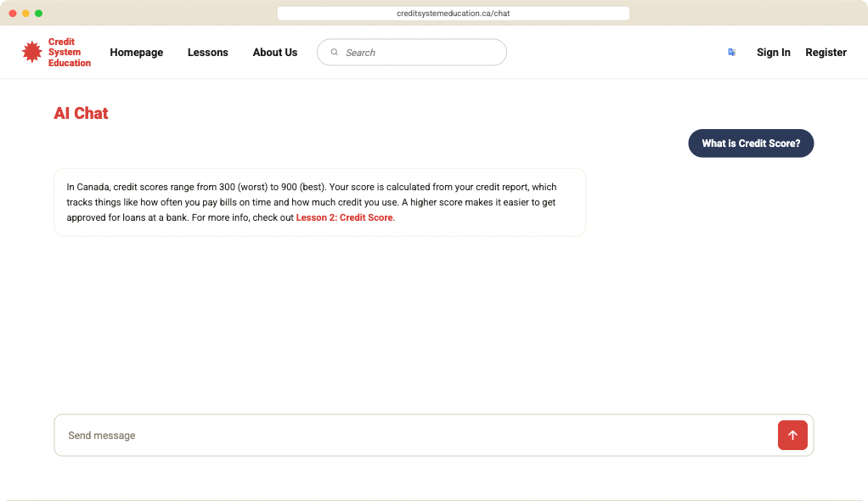This screenshot has width=868, height=501.
Task: Click the Credit System Education brand text
Action: tap(69, 52)
